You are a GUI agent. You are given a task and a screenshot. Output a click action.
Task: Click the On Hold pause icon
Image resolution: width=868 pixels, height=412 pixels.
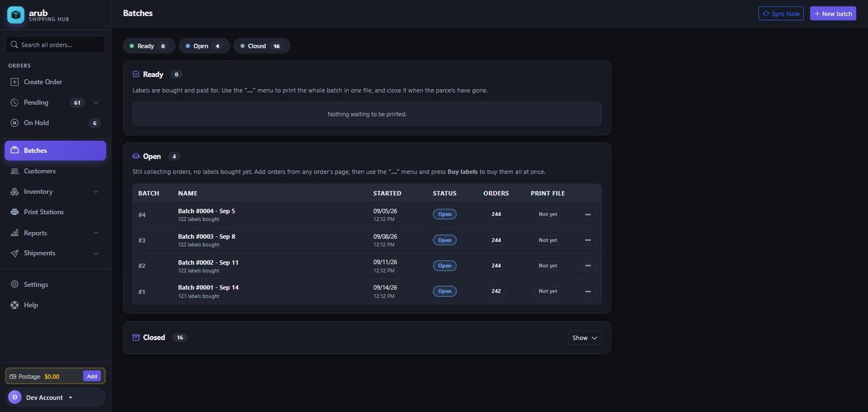point(14,123)
